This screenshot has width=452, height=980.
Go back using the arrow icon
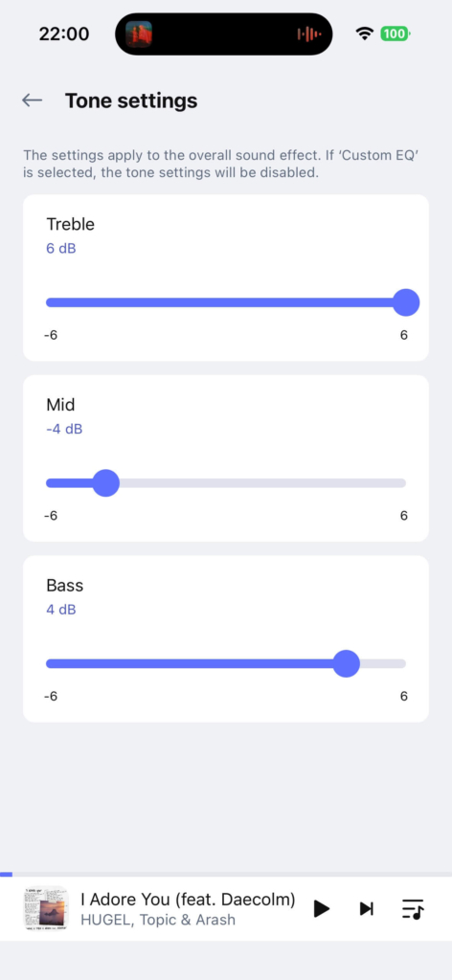coord(32,100)
